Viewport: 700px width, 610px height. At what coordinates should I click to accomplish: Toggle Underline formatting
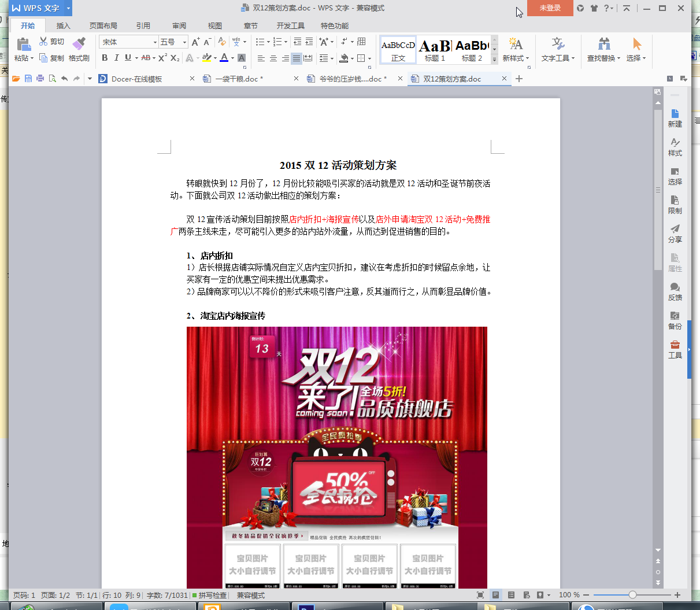(x=128, y=58)
